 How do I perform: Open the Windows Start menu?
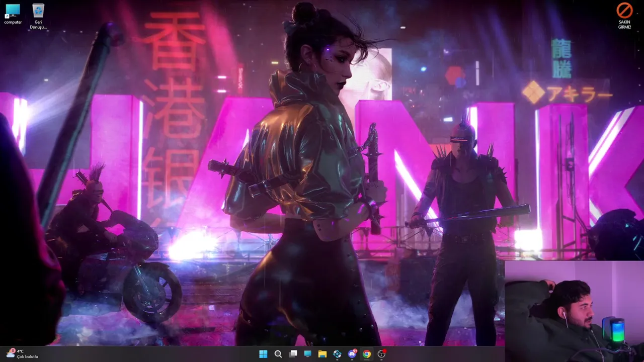[263, 354]
